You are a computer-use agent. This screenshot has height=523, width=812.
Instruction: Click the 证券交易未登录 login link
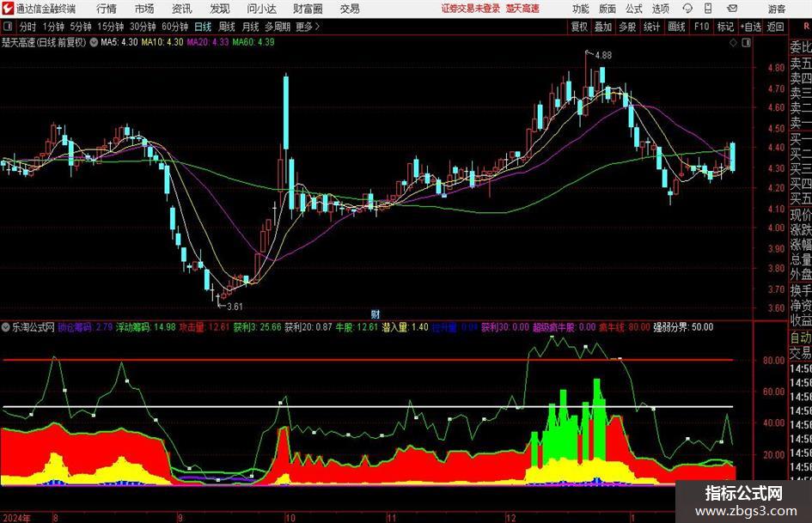(471, 9)
